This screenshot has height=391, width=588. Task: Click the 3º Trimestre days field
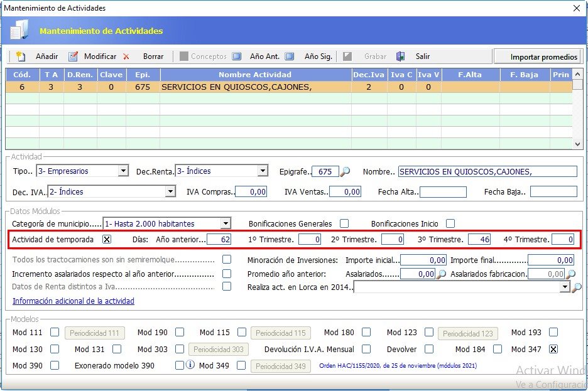tap(480, 239)
